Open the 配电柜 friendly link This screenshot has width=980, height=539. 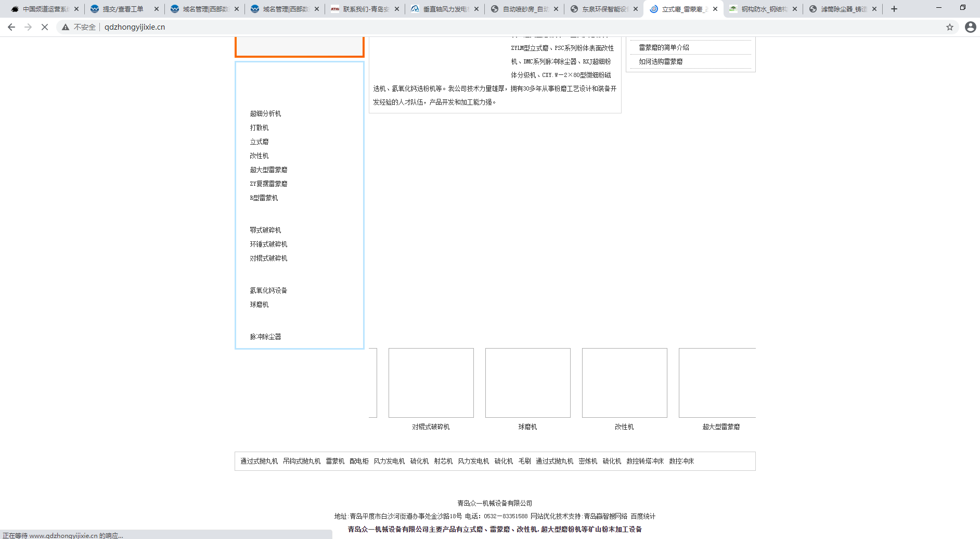(359, 461)
